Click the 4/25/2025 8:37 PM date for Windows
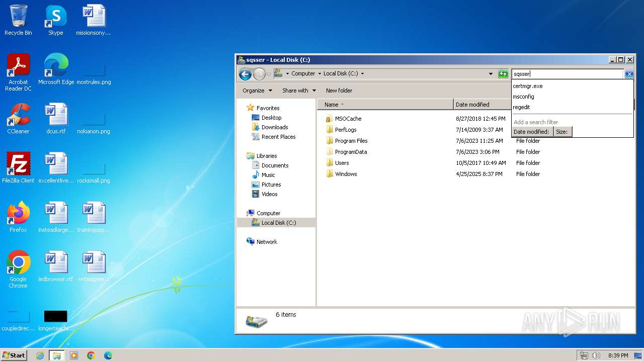This screenshot has height=362, width=644. tap(479, 174)
